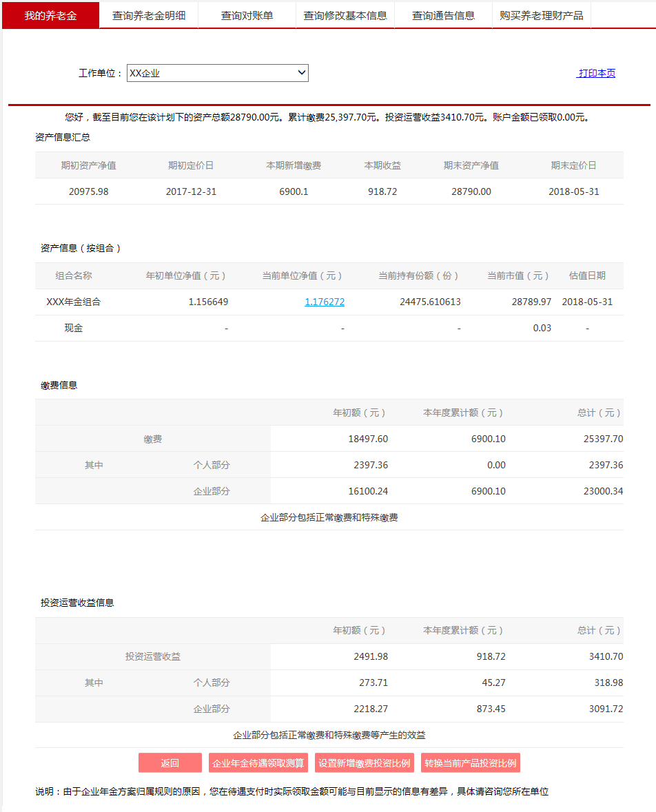Click 设置新增缴费投资比例 button
The image size is (656, 812).
pos(365,763)
